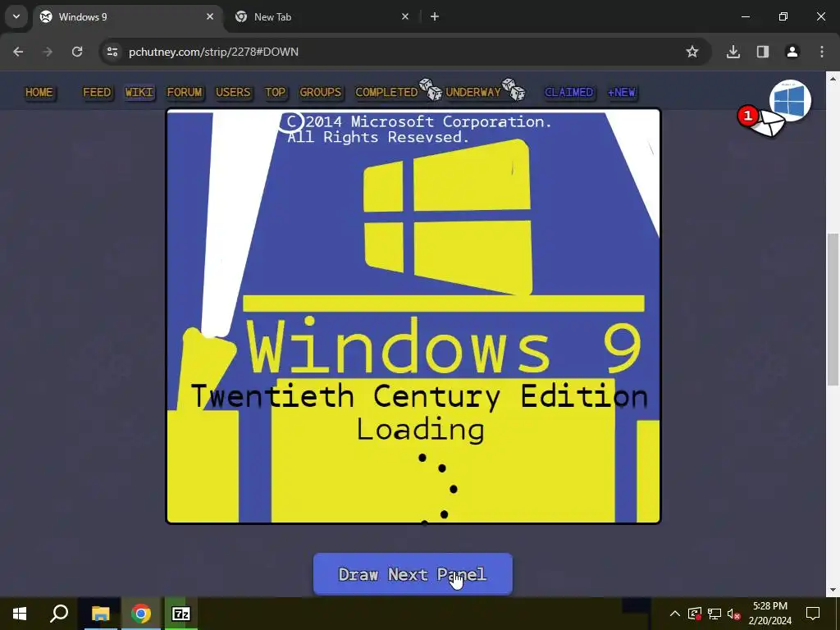This screenshot has width=840, height=630.
Task: Expand hidden system tray icons chevron
Action: pos(675,614)
